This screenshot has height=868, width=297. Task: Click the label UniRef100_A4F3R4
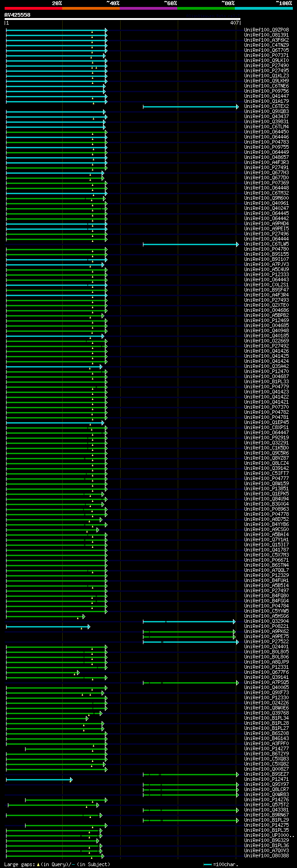point(266,295)
